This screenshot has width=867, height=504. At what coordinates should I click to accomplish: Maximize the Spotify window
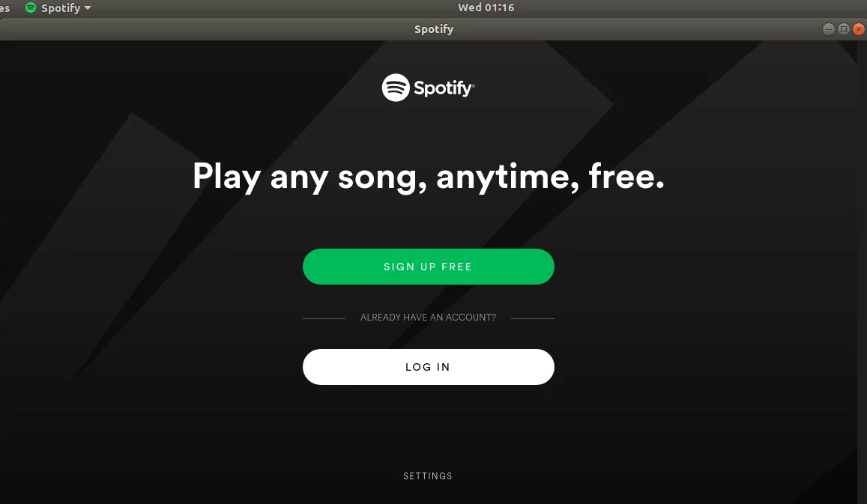tap(844, 29)
